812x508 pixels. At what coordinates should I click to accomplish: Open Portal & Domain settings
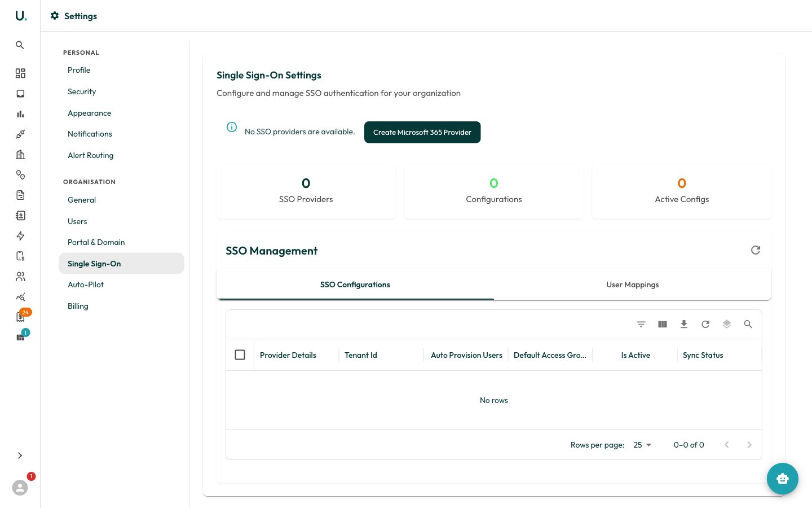coord(121,243)
